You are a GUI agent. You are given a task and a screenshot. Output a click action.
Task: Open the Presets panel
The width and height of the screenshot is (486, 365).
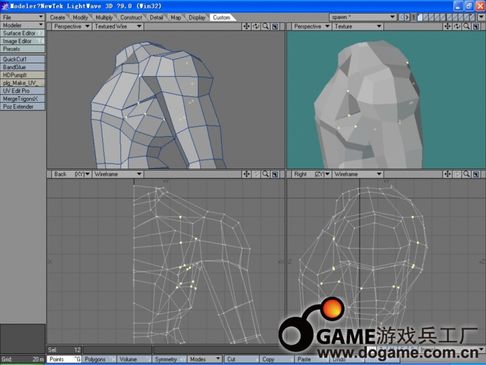(22, 49)
